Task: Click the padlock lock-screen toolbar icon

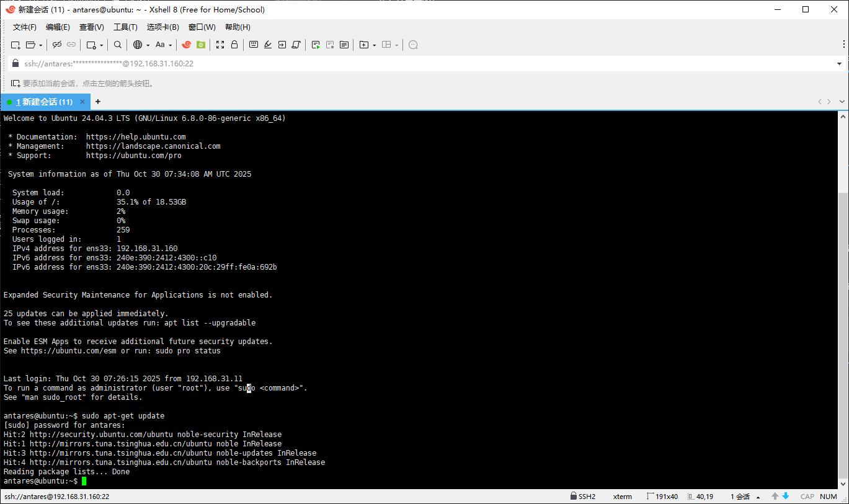Action: [x=234, y=45]
